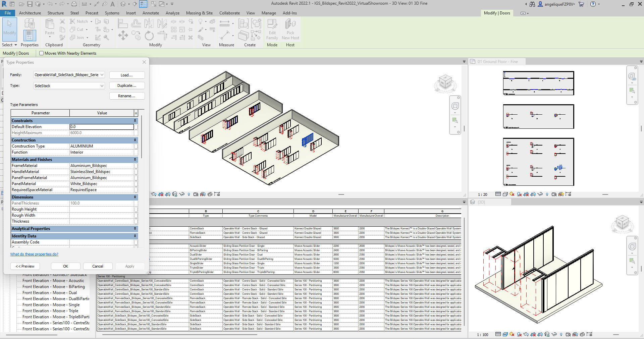Collapse the Constraints parameter group

coord(135,121)
